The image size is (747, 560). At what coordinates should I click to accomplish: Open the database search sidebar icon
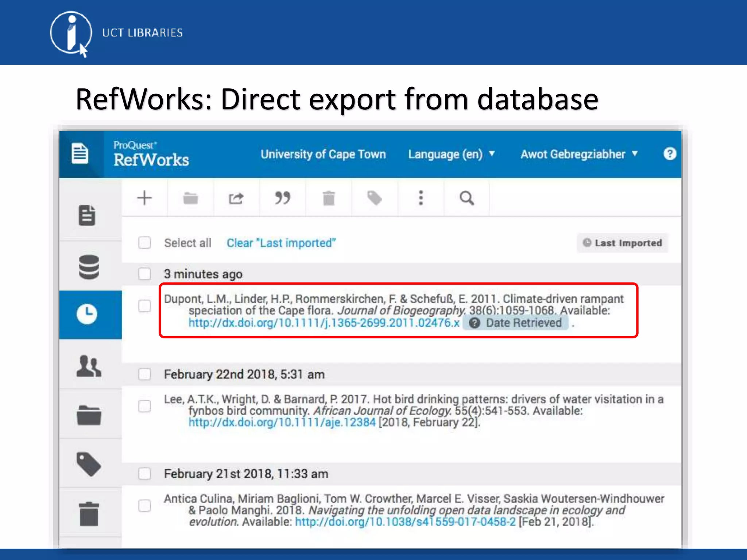[89, 267]
